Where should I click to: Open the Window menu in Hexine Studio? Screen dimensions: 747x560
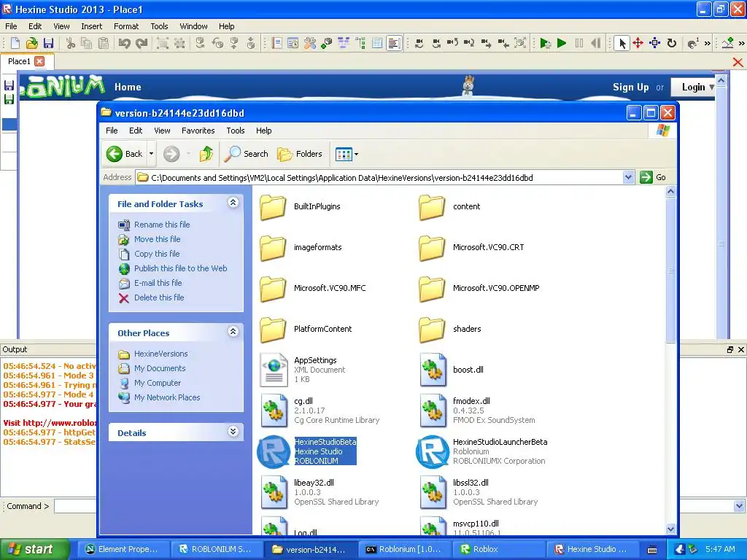click(193, 26)
